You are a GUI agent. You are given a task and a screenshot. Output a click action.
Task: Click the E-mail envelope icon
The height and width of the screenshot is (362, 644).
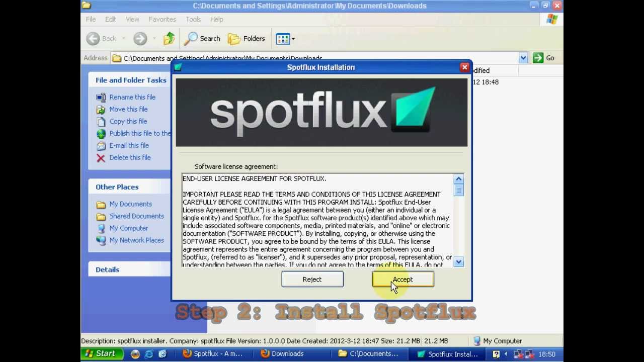tap(101, 146)
